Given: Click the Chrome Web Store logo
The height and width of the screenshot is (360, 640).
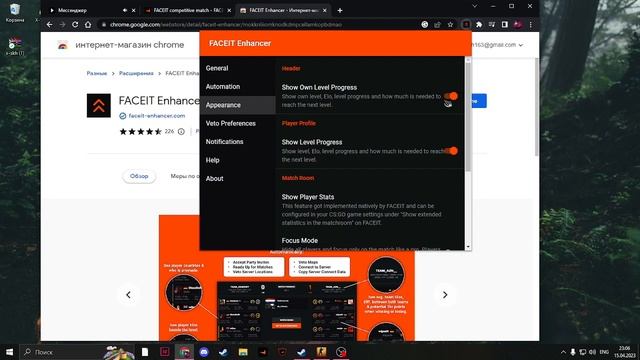Looking at the screenshot, I should [62, 45].
